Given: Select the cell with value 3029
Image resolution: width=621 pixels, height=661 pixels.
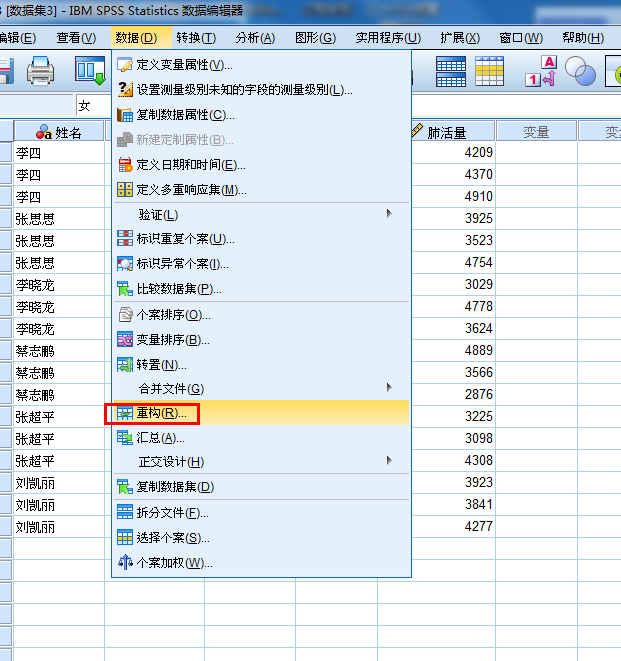Looking at the screenshot, I should [453, 284].
